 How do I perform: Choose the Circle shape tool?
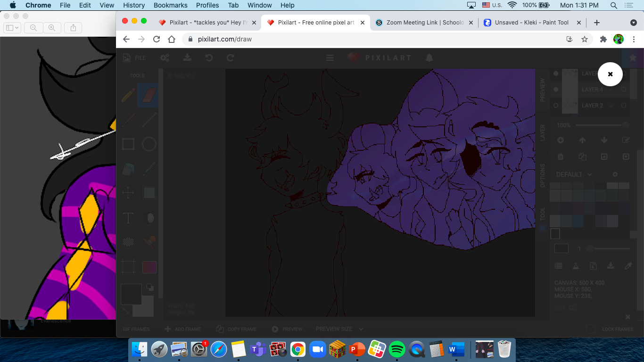pyautogui.click(x=149, y=144)
